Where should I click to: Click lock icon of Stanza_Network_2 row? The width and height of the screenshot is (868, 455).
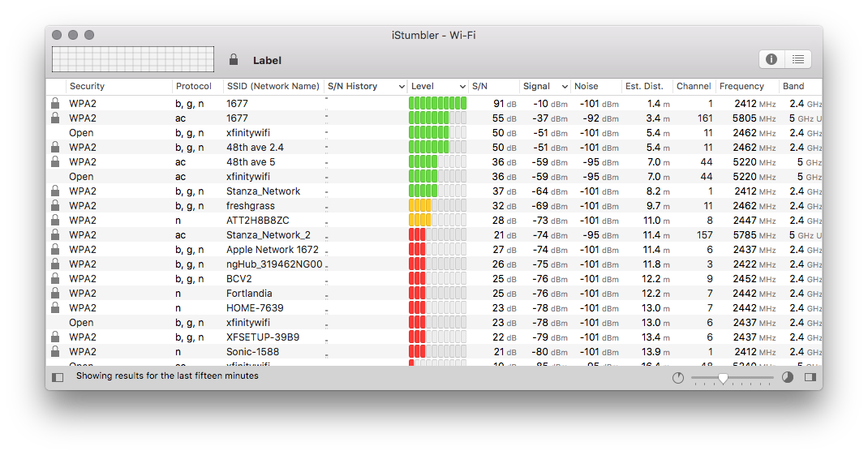pos(55,234)
